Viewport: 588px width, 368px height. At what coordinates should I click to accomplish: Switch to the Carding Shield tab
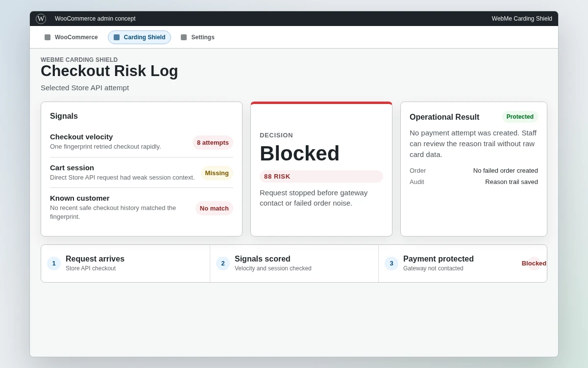coord(139,37)
